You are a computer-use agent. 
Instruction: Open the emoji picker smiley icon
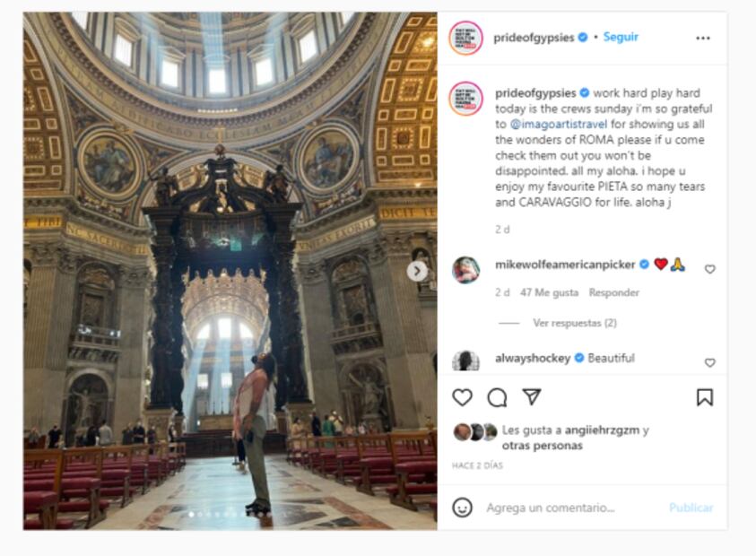tap(462, 508)
